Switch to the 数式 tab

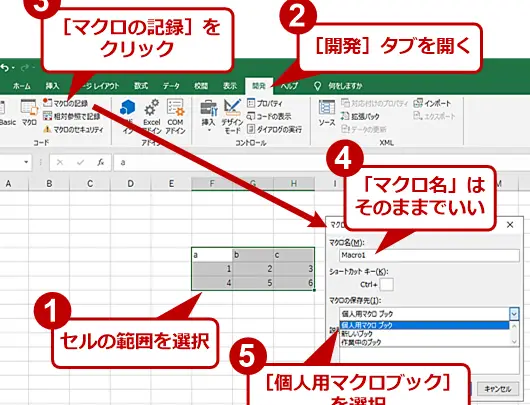click(141, 86)
